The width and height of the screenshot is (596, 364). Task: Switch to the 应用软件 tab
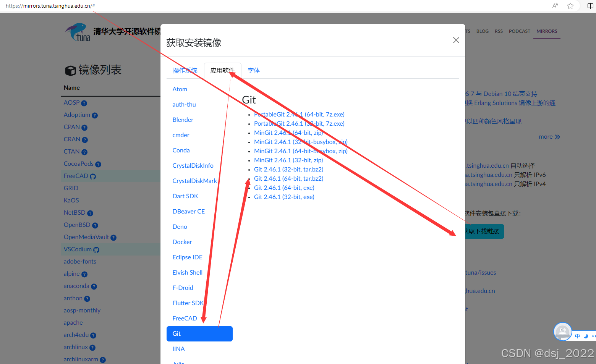[x=223, y=70]
